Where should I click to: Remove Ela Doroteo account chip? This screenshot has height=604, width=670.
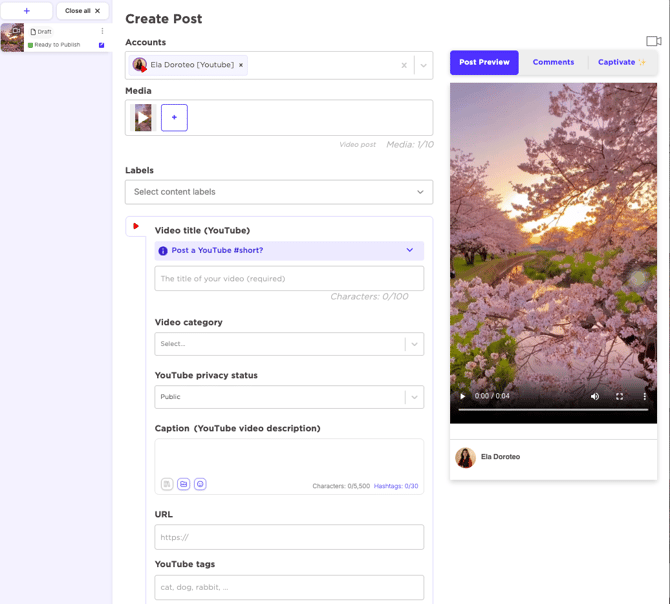[x=241, y=65]
